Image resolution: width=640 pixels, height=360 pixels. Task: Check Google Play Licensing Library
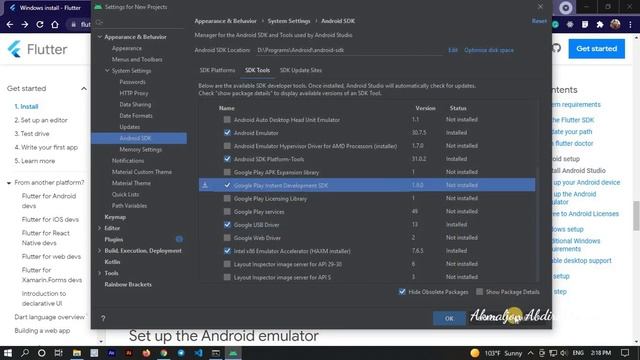(227, 198)
